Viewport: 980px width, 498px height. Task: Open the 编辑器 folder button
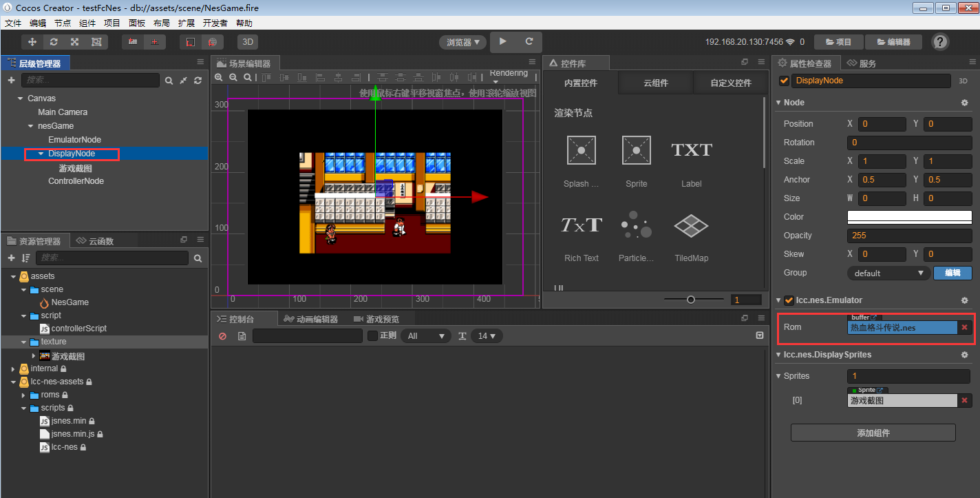[893, 42]
